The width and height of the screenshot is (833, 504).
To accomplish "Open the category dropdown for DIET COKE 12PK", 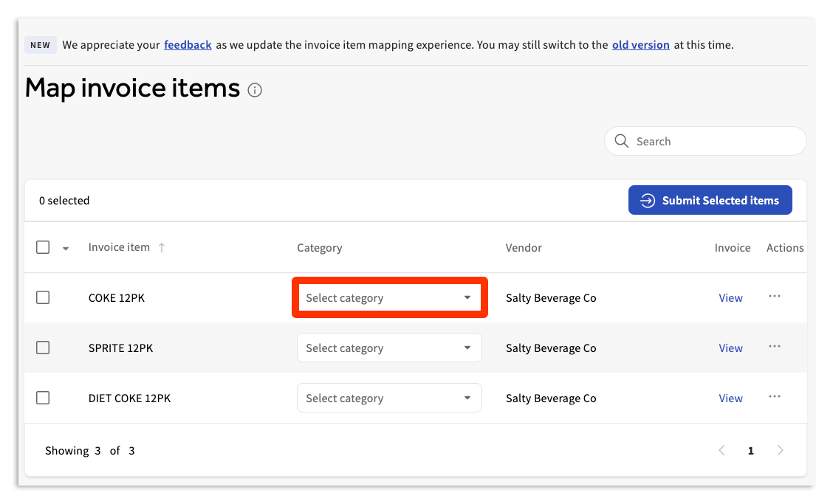I will [x=389, y=398].
